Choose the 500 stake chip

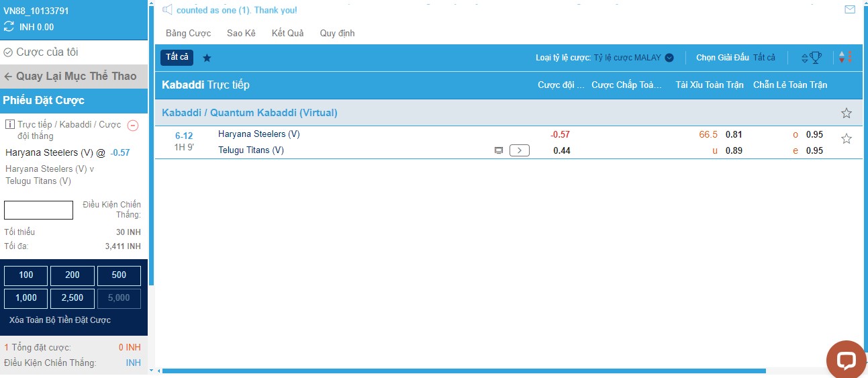tap(119, 275)
